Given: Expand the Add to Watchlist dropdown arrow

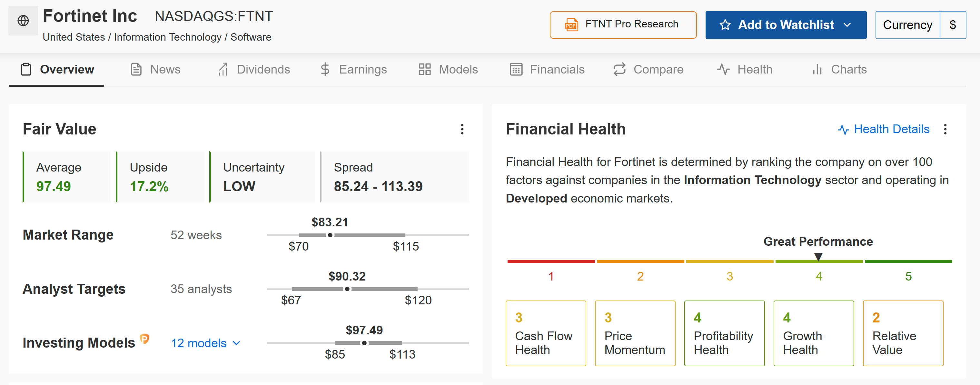Looking at the screenshot, I should click(x=847, y=25).
